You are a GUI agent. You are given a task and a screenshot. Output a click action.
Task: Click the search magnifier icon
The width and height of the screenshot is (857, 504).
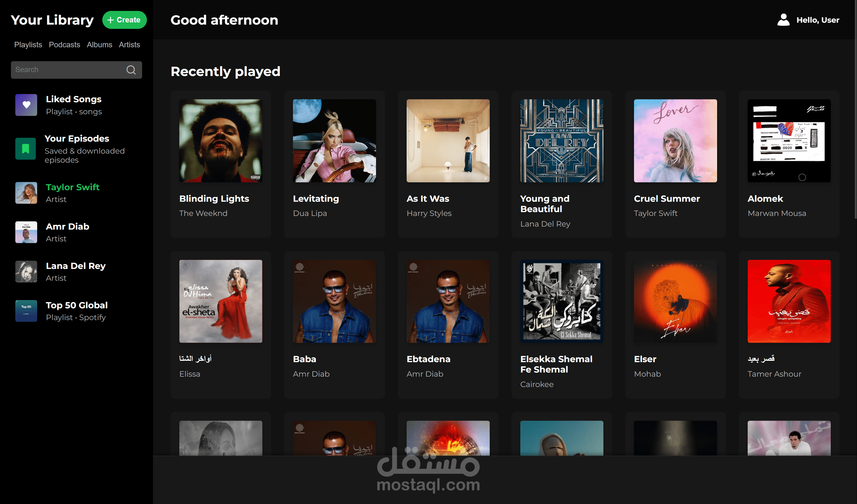131,70
